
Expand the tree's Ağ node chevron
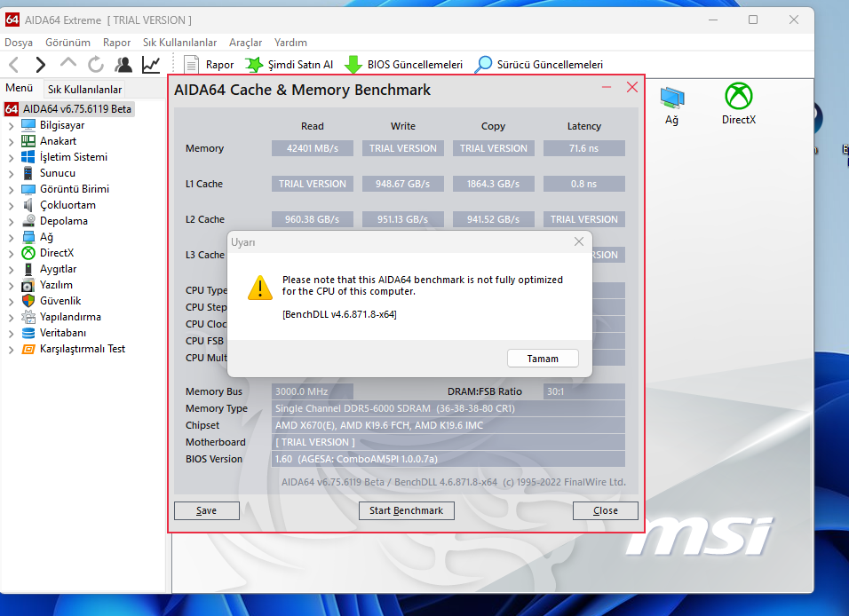point(11,238)
